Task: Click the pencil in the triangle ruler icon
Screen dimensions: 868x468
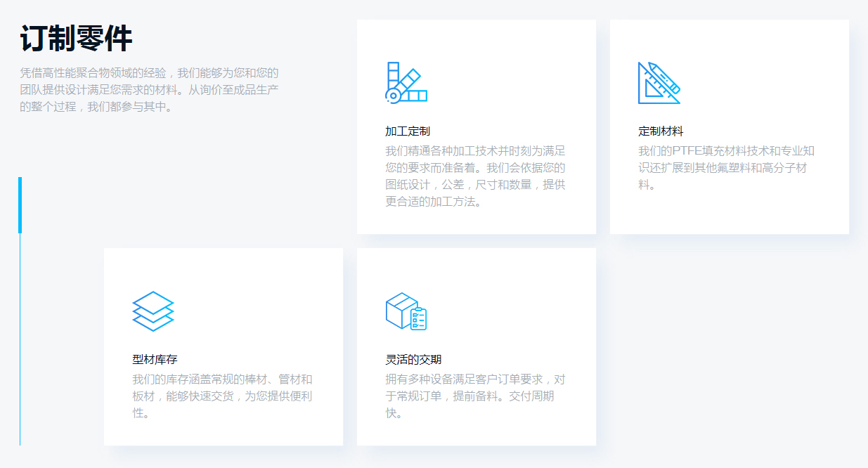Action: [665, 78]
